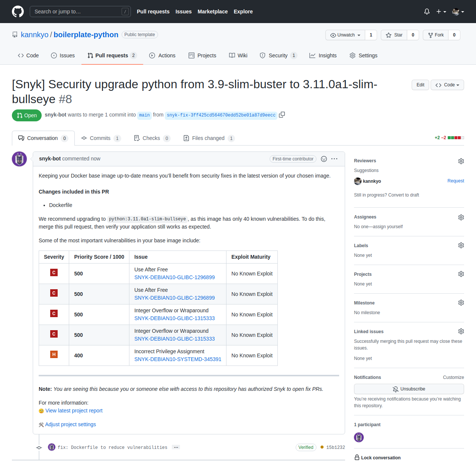This screenshot has width=476, height=469.
Task: Open the comment three-dot options menu
Action: pyautogui.click(x=334, y=159)
